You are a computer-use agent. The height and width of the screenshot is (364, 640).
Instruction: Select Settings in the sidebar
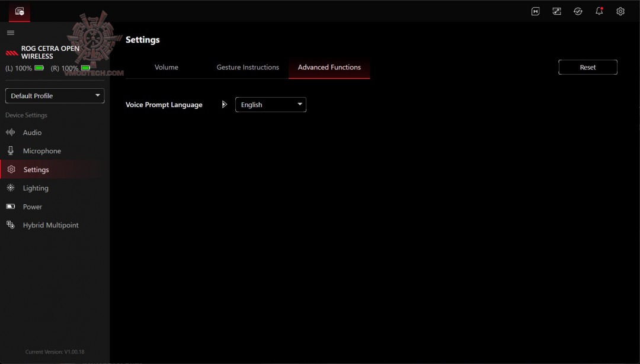pyautogui.click(x=55, y=169)
